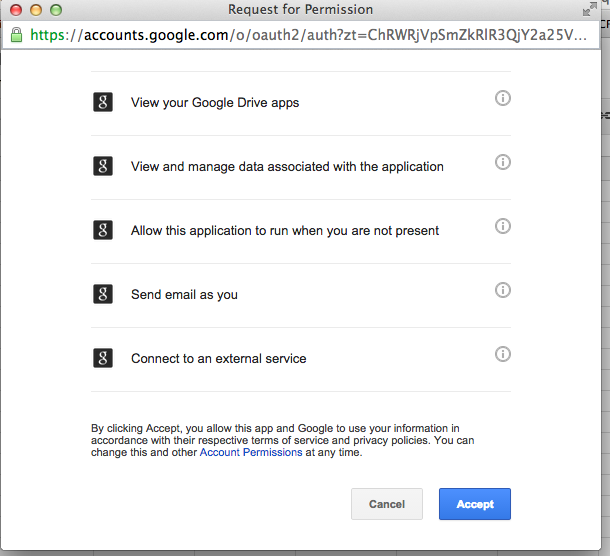The height and width of the screenshot is (556, 610).
Task: Click the fullscreen arrows icon in title bar
Action: click(x=589, y=10)
